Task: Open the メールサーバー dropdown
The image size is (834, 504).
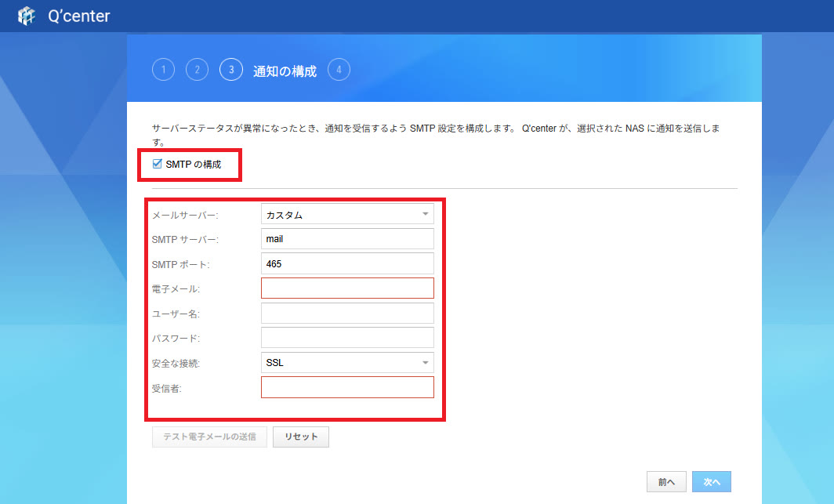Action: 346,215
